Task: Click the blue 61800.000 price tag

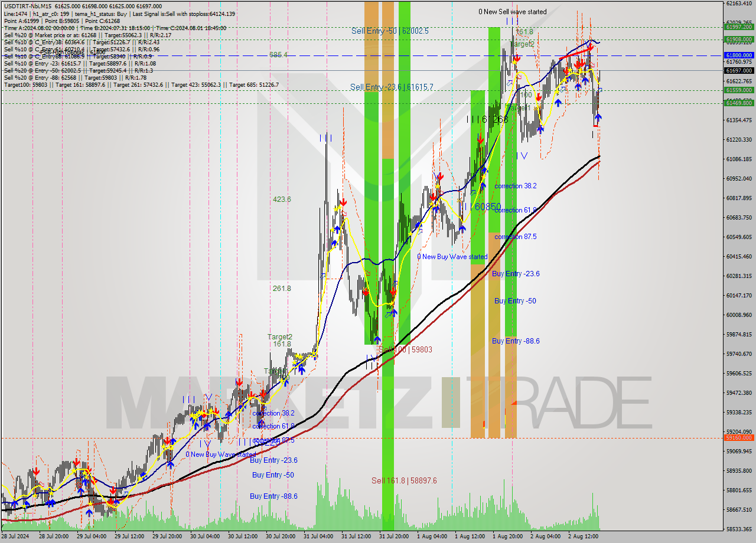Action: coord(739,55)
